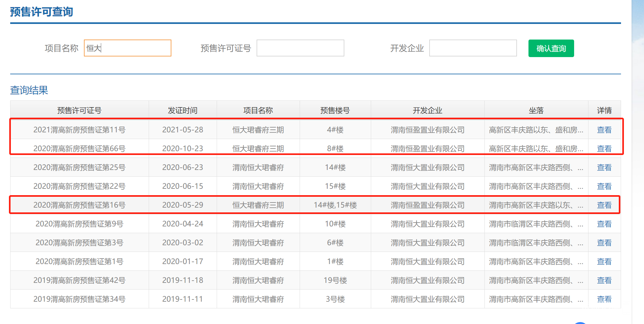Click the 预售许可证号 input box
The image size is (644, 324).
300,48
